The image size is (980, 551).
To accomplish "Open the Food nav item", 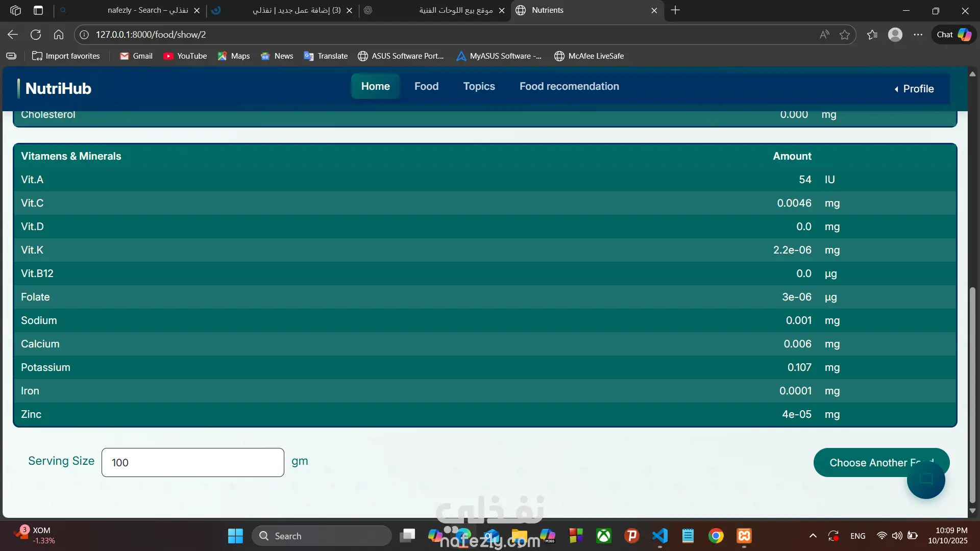I will [x=426, y=86].
